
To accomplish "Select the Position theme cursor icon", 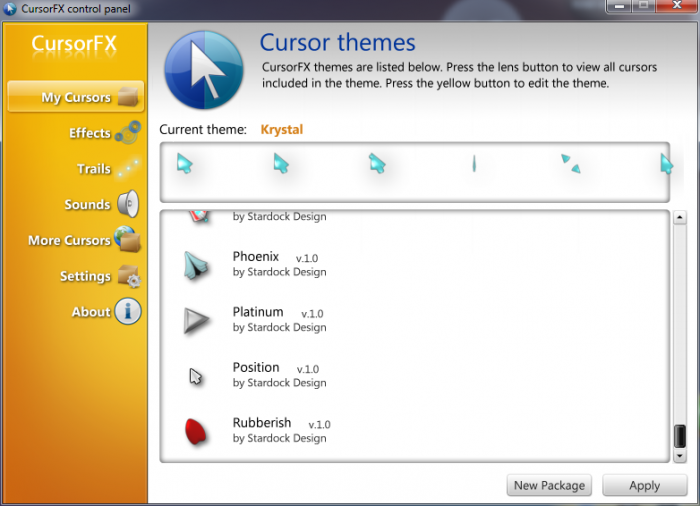I will click(196, 376).
